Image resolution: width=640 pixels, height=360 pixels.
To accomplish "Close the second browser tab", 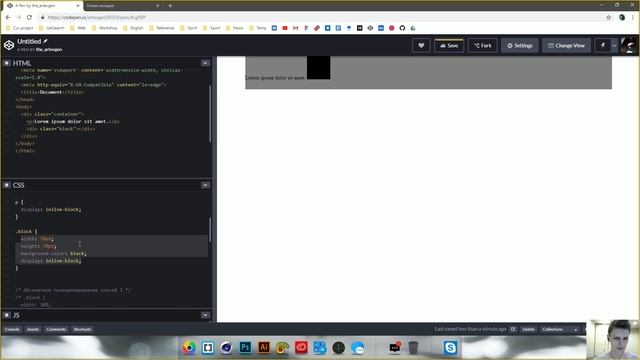I will [x=158, y=6].
